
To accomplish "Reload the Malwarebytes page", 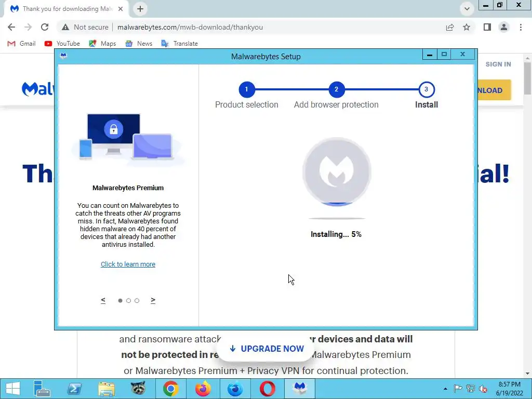I will click(45, 27).
